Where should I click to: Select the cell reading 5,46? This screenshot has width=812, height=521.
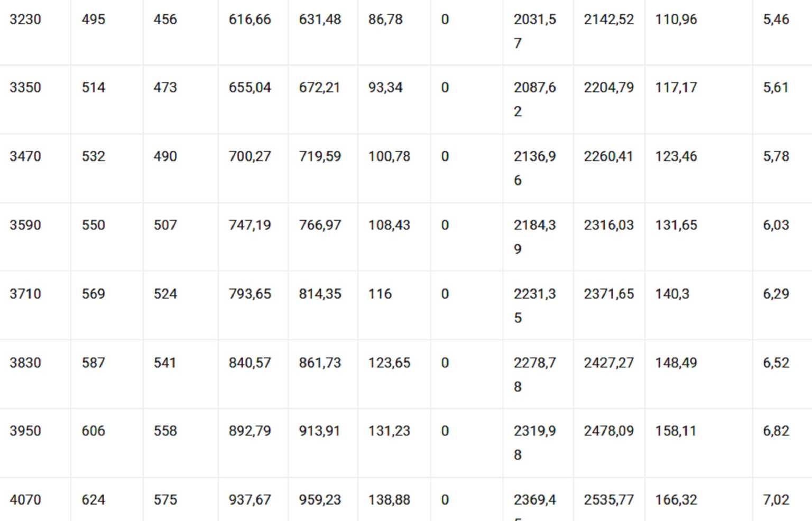tap(776, 20)
